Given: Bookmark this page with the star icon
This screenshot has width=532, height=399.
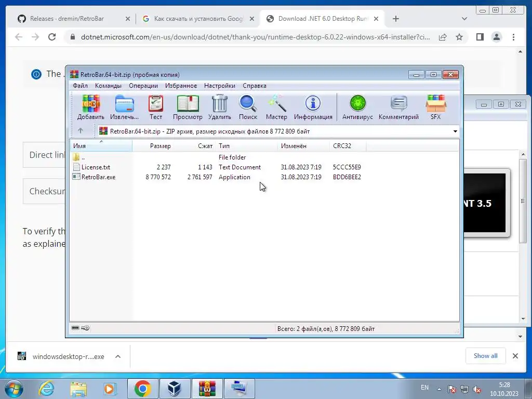Looking at the screenshot, I should (459, 37).
